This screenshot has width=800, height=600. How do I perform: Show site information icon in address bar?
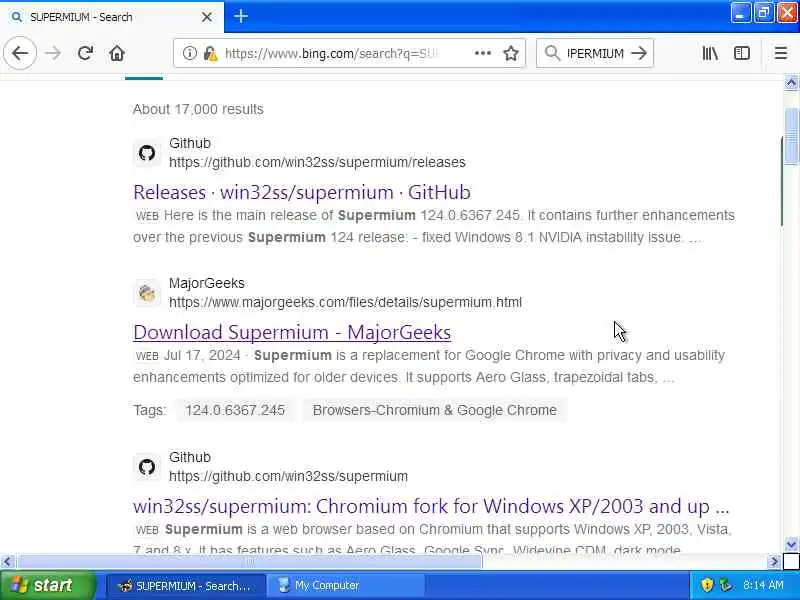point(189,53)
